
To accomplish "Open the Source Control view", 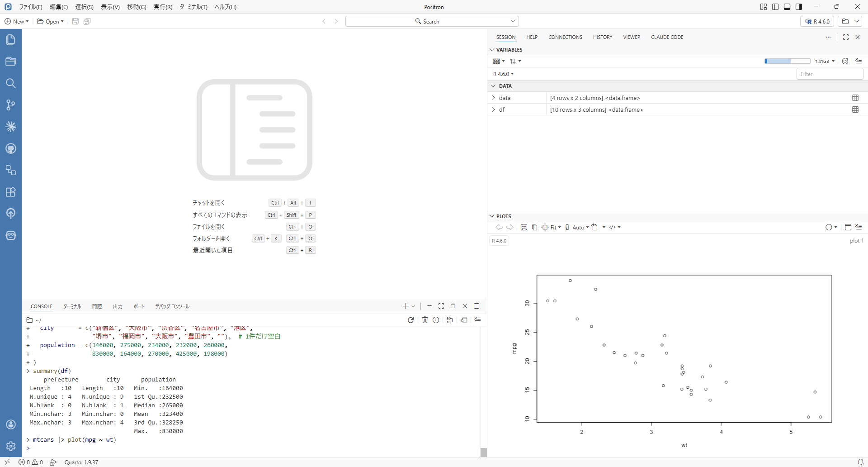I will [10, 105].
